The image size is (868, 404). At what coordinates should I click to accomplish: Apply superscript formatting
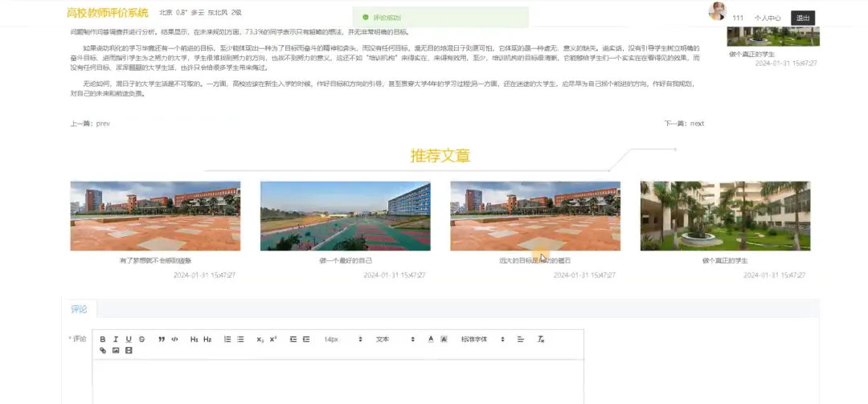coord(273,339)
